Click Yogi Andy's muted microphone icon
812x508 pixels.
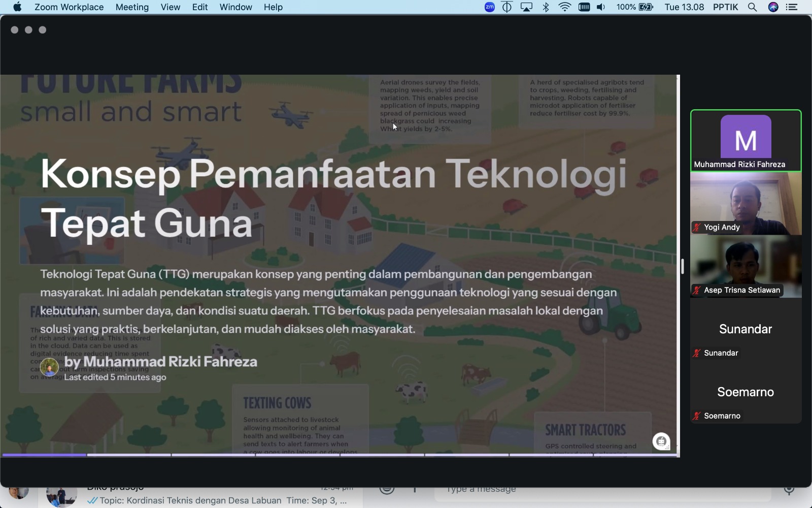697,228
